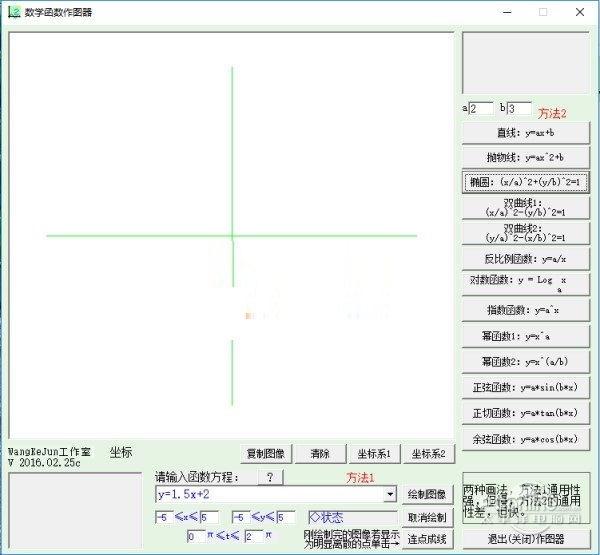Plot the sine function y=a*sin(b*x)
600x555 pixels.
525,387
